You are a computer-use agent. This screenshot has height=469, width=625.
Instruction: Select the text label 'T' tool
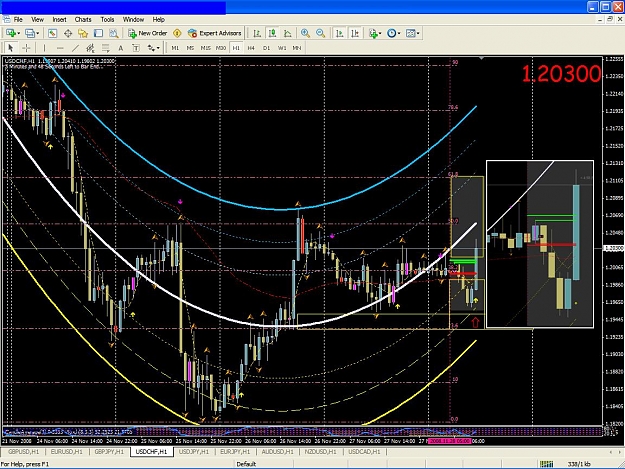136,48
